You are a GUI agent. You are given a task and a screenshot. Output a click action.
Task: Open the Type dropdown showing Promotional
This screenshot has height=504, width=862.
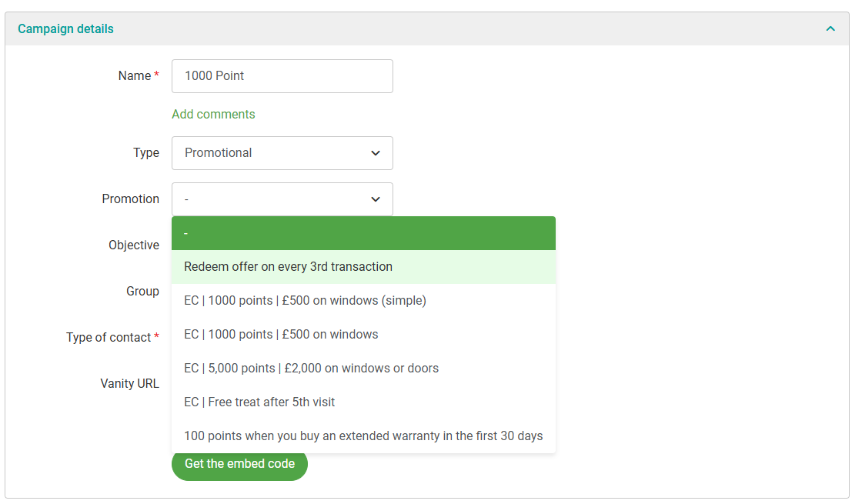pyautogui.click(x=282, y=153)
